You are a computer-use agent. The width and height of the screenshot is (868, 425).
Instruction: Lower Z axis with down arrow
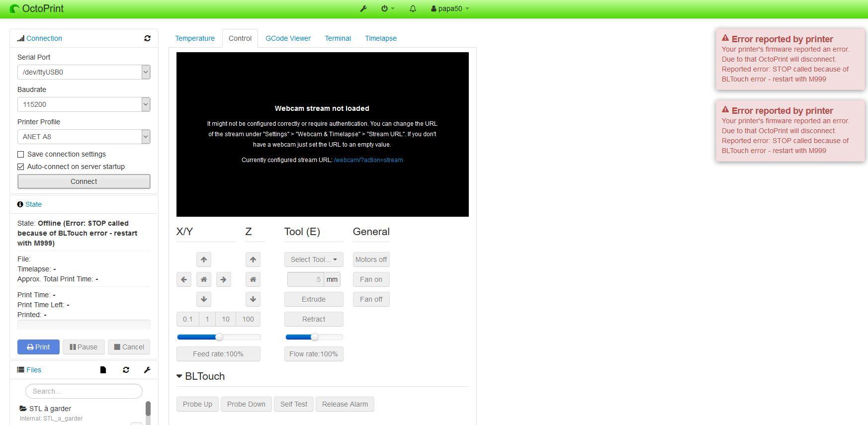pos(253,299)
